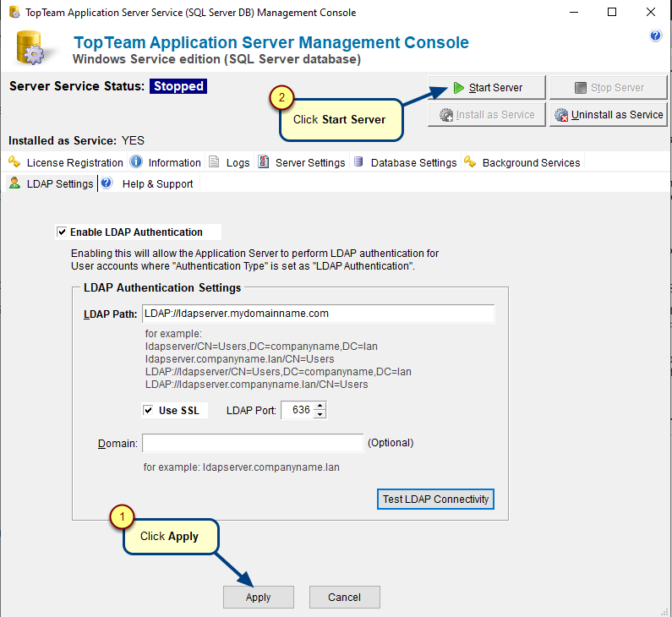Click the '(Optional)' label beside Domain
Image resolution: width=672 pixels, height=617 pixels.
pos(391,443)
